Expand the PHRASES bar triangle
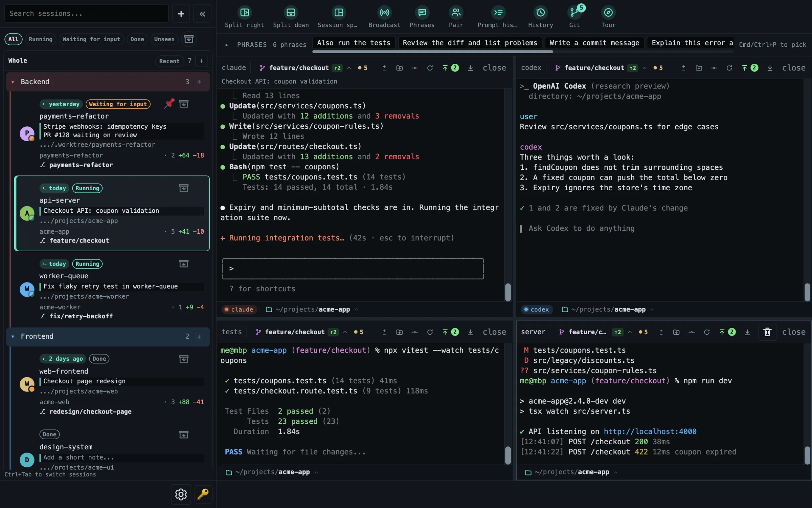 click(227, 45)
